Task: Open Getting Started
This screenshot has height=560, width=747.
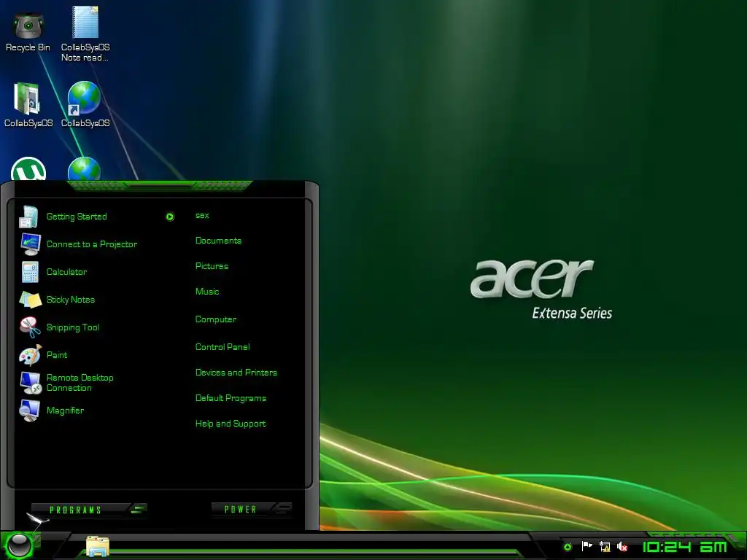Action: [77, 217]
